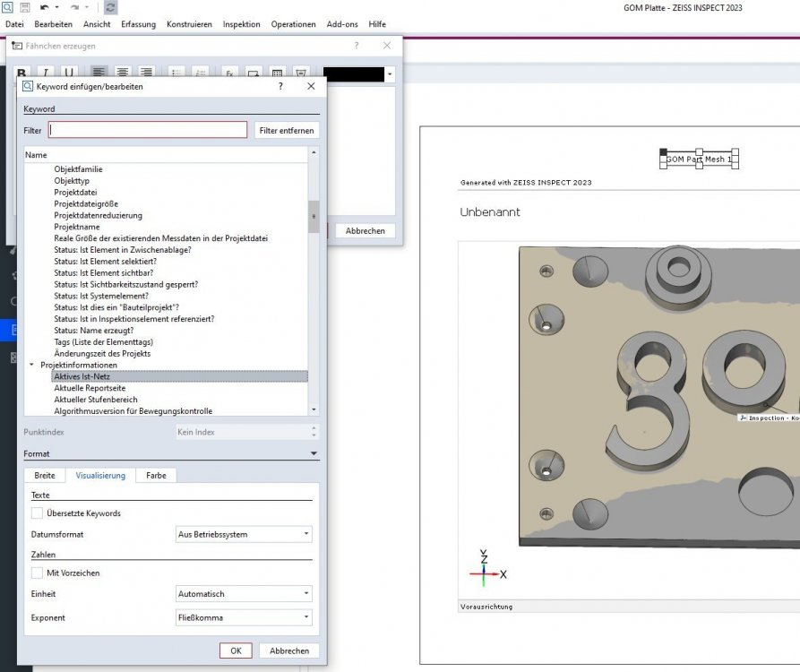Open the Einheit dropdown set to Automatisch
This screenshot has width=800, height=672.
point(245,594)
